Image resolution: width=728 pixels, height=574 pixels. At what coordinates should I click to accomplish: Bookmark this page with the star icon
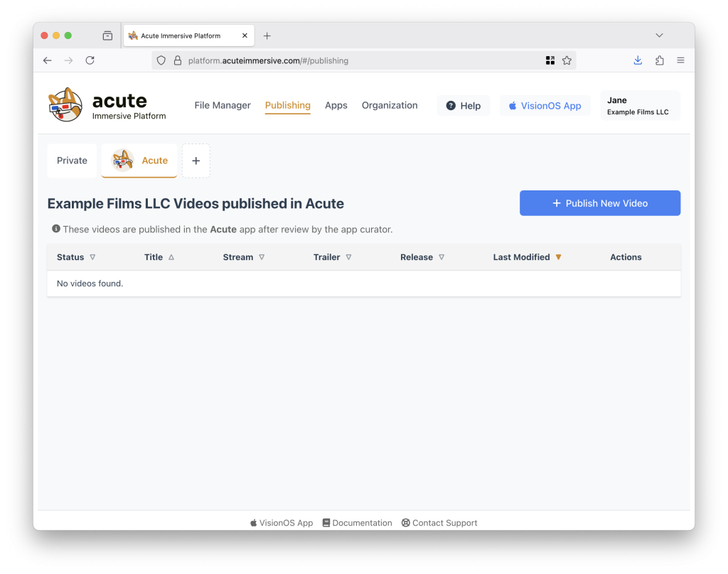(x=567, y=60)
